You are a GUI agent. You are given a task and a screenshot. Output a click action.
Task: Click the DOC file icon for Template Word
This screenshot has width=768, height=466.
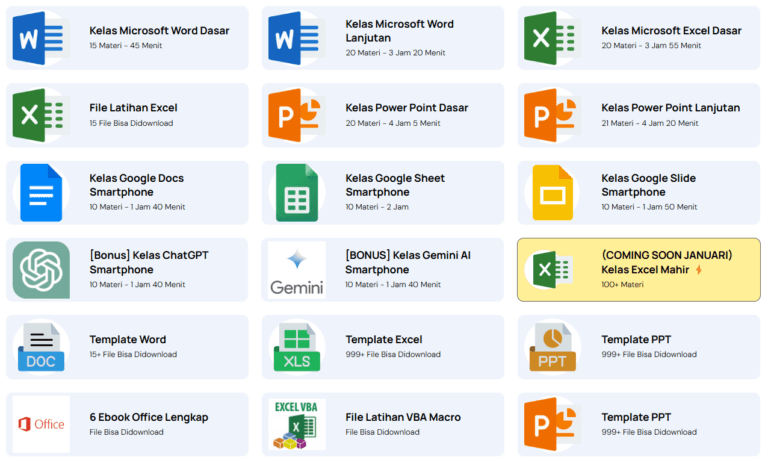[41, 347]
